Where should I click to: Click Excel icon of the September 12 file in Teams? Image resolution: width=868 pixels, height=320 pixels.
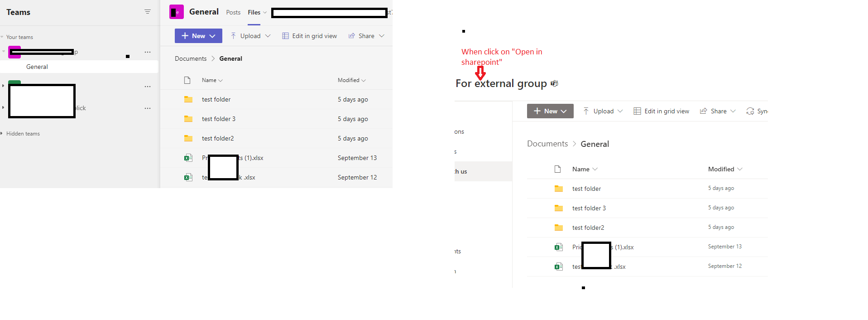pos(188,177)
